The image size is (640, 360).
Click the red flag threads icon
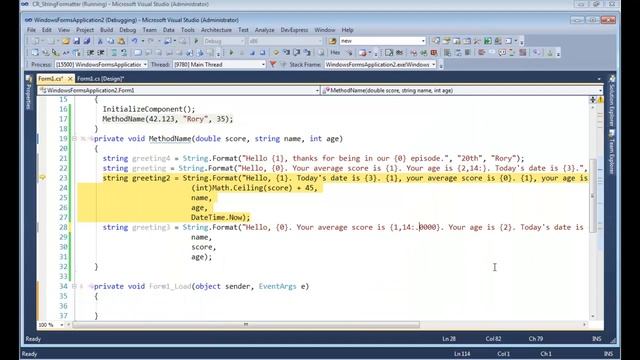273,64
